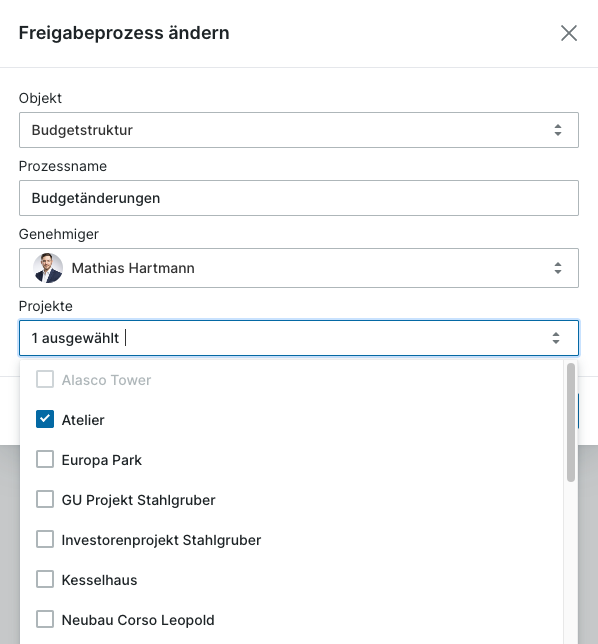The image size is (598, 644).
Task: Check the GU Projekt Stahlgruber checkbox
Action: point(45,499)
